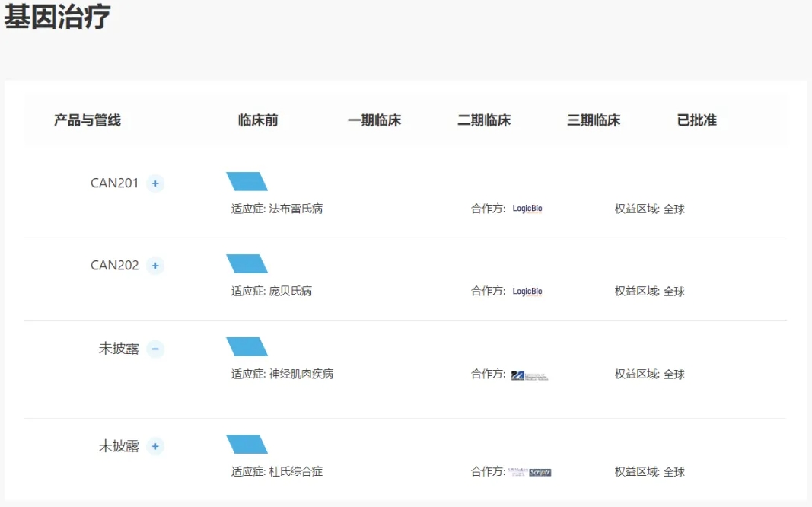The image size is (812, 507).
Task: Select the 二期临床 column header
Action: 483,120
